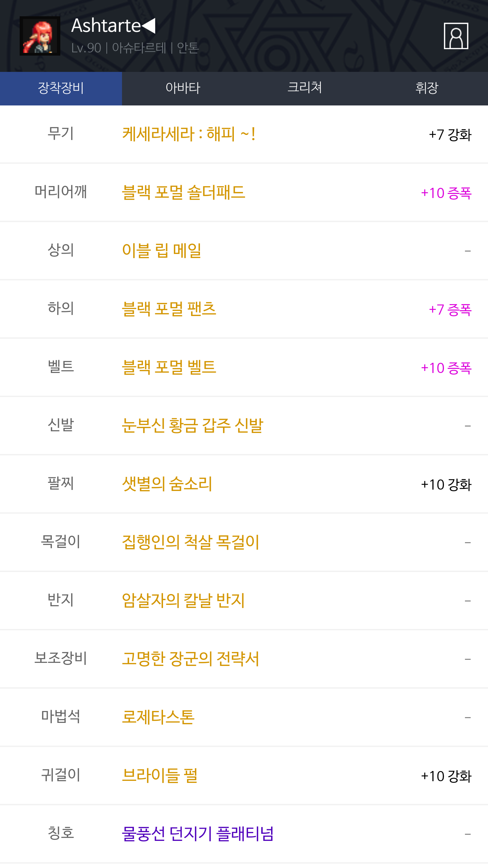The height and width of the screenshot is (868, 488).
Task: Click the profile silhouette icon in the header
Action: point(456,36)
